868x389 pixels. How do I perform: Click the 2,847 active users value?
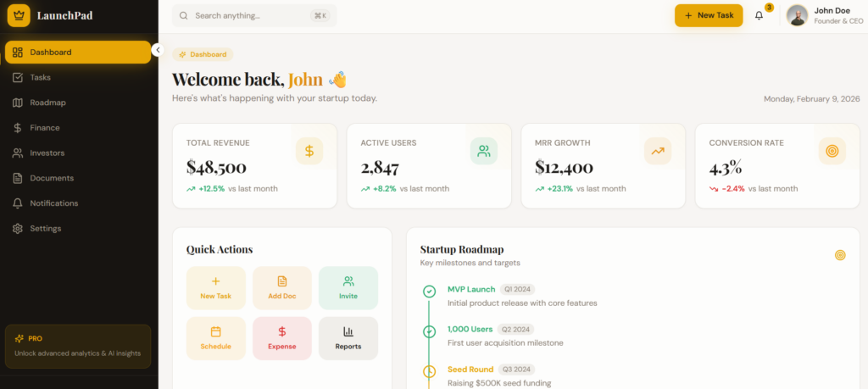click(380, 167)
